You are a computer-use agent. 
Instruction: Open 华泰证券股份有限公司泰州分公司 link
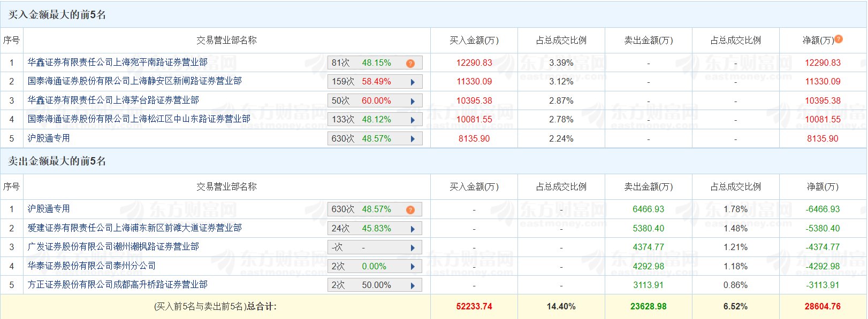click(x=92, y=266)
